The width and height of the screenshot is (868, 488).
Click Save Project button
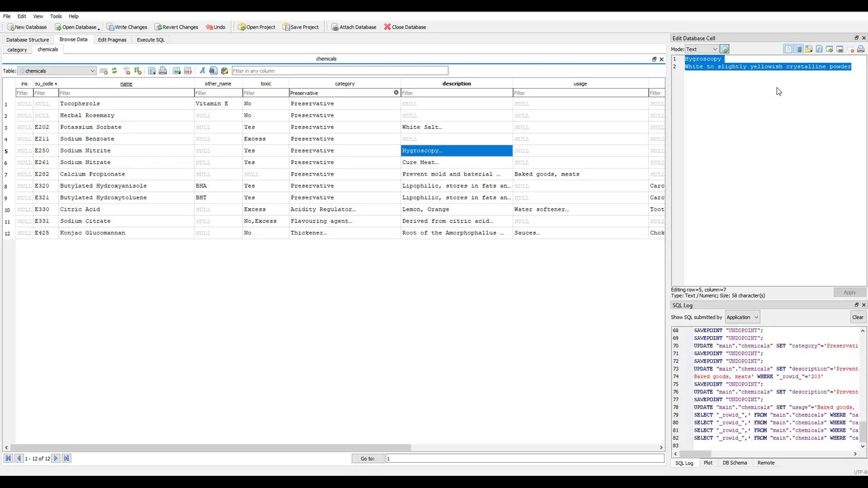coord(300,27)
